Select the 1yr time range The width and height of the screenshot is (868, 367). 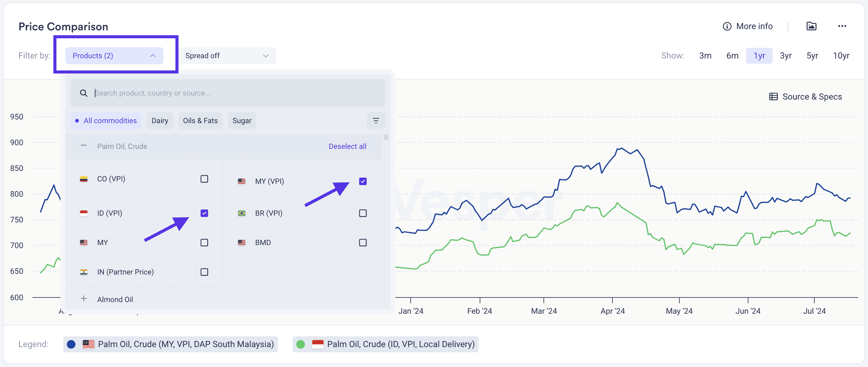pyautogui.click(x=759, y=55)
